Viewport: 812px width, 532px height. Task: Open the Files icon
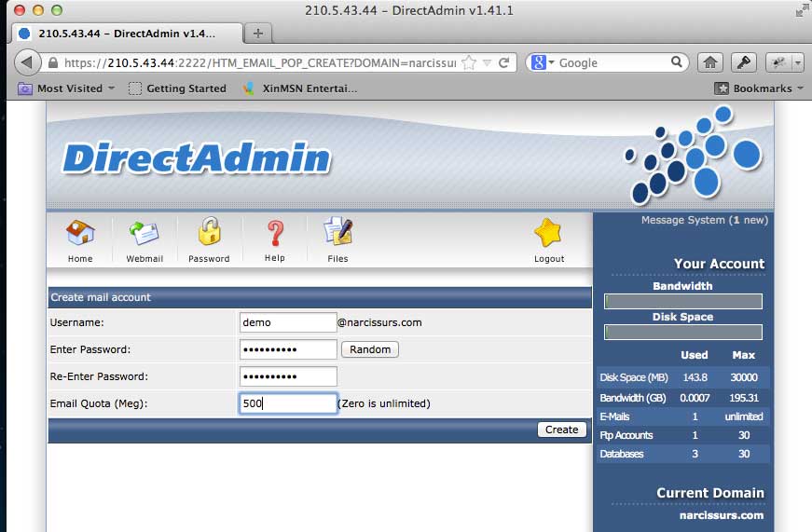coord(338,231)
